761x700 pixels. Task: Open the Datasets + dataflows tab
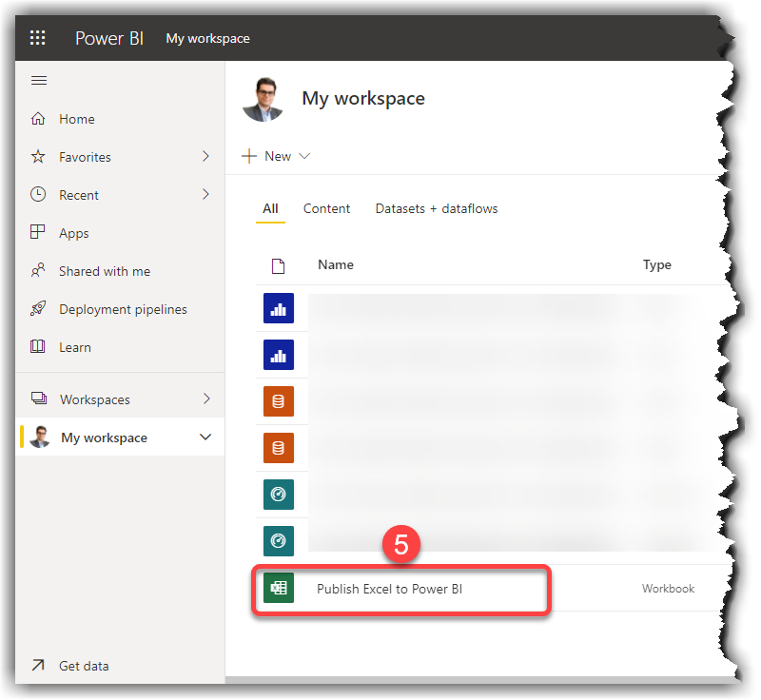pyautogui.click(x=437, y=208)
